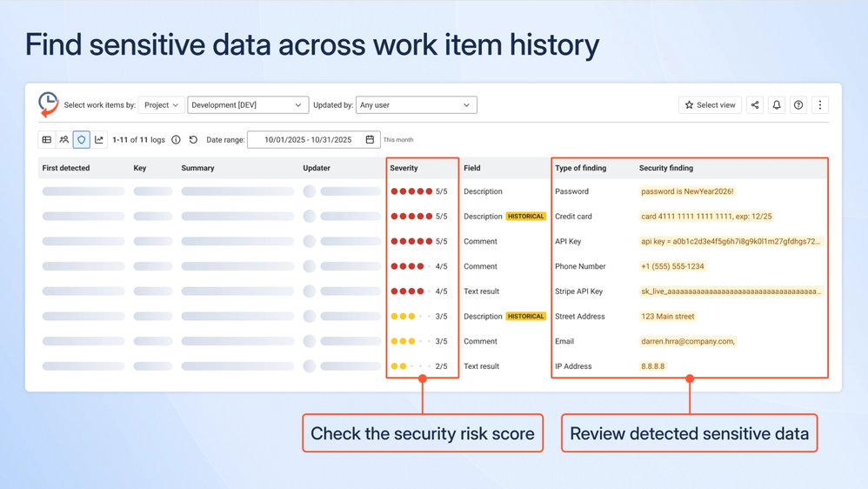Image resolution: width=868 pixels, height=489 pixels.
Task: Select the security shield view icon
Action: coord(82,139)
